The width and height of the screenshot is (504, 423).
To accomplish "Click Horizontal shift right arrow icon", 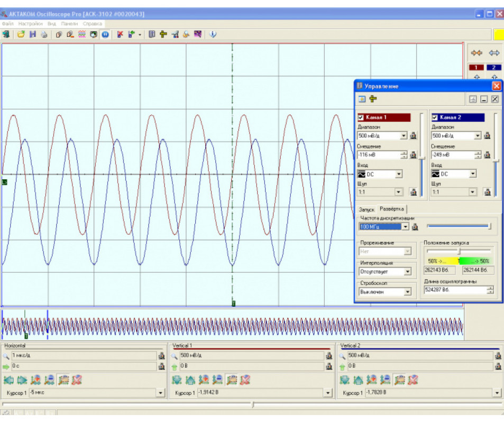I will point(22,380).
